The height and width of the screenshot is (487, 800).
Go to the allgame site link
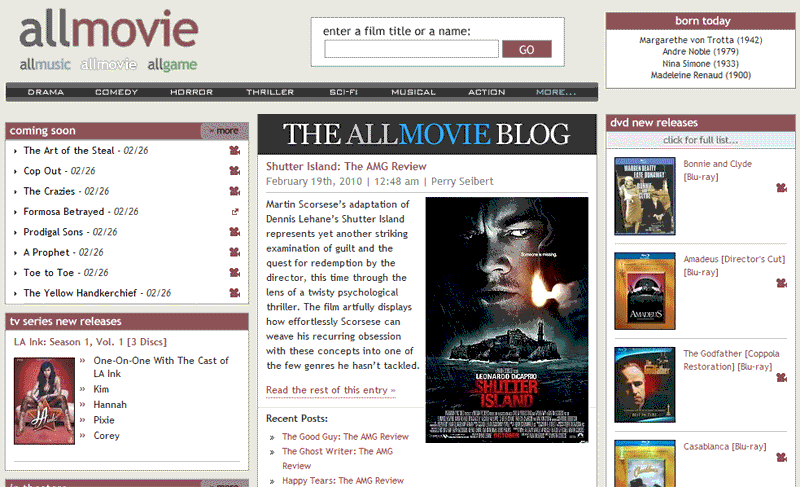tap(172, 65)
